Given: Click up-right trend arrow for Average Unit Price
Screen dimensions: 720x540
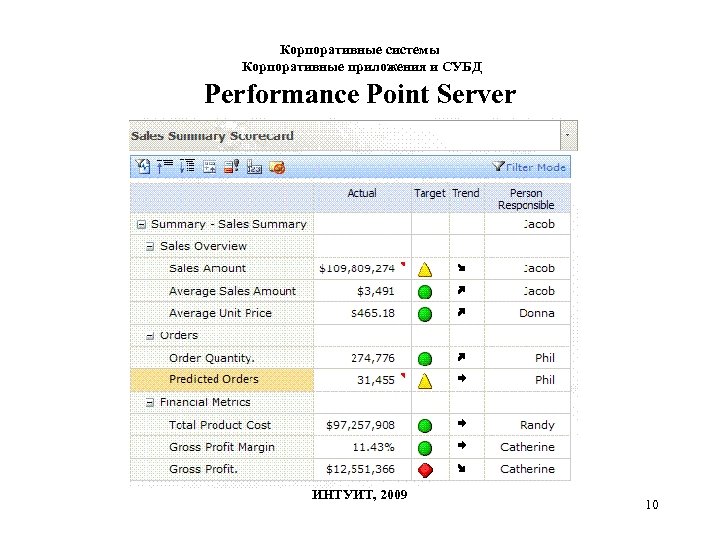Looking at the screenshot, I should [461, 312].
